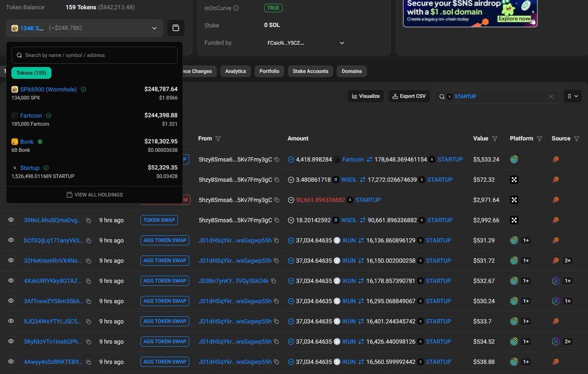Toggle eye icon for 32HxKnsmRvVX4Ns row
The image size is (588, 374).
click(x=11, y=260)
